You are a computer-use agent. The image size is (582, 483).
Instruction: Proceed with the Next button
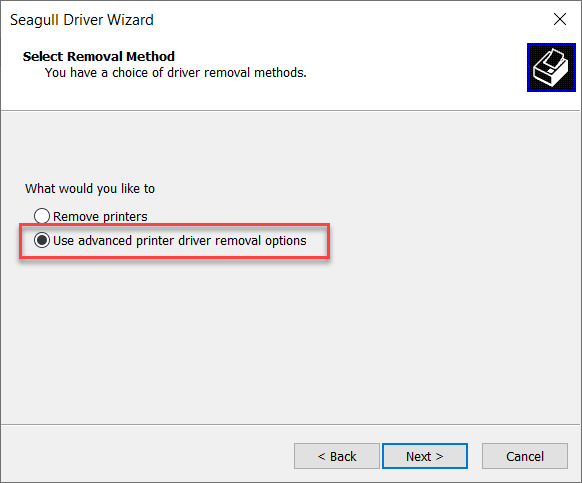[425, 456]
